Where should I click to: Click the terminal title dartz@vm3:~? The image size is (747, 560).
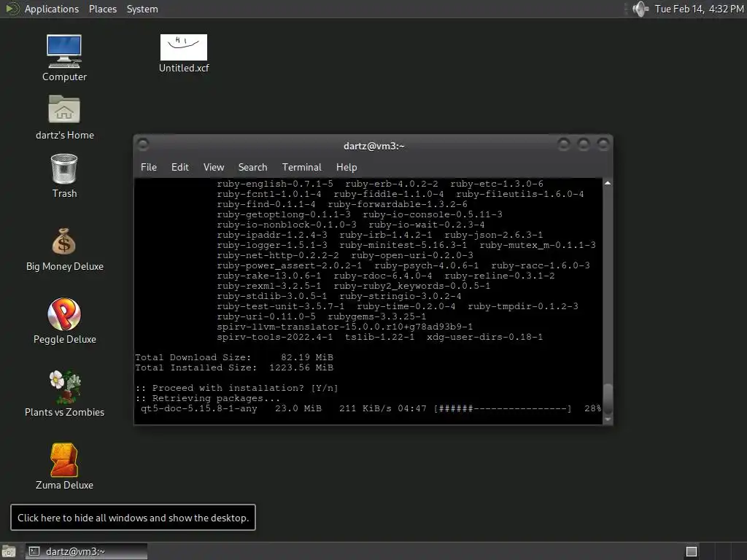coord(374,146)
